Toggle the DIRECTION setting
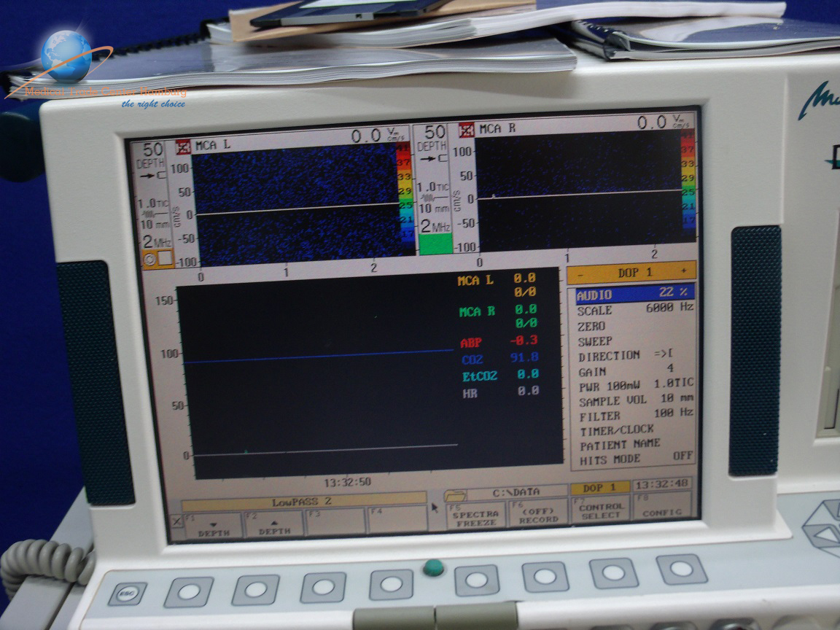The height and width of the screenshot is (630, 840). click(633, 356)
